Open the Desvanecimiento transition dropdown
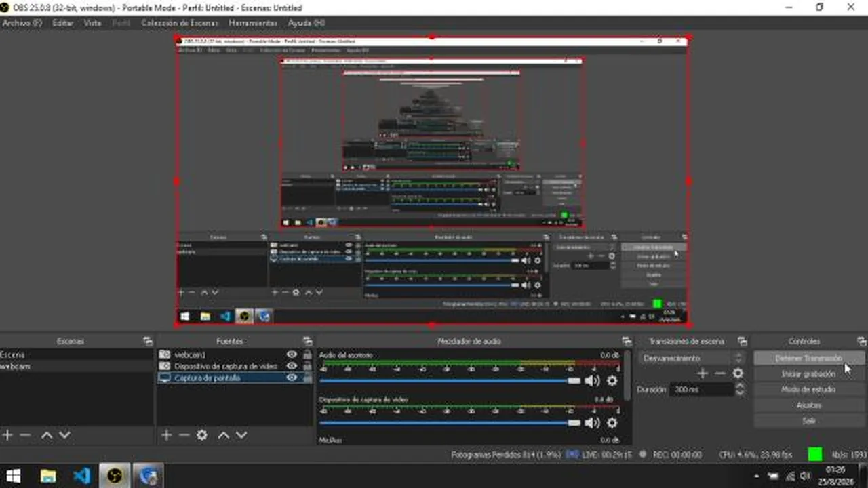Viewport: 868px width, 488px height. [x=691, y=358]
